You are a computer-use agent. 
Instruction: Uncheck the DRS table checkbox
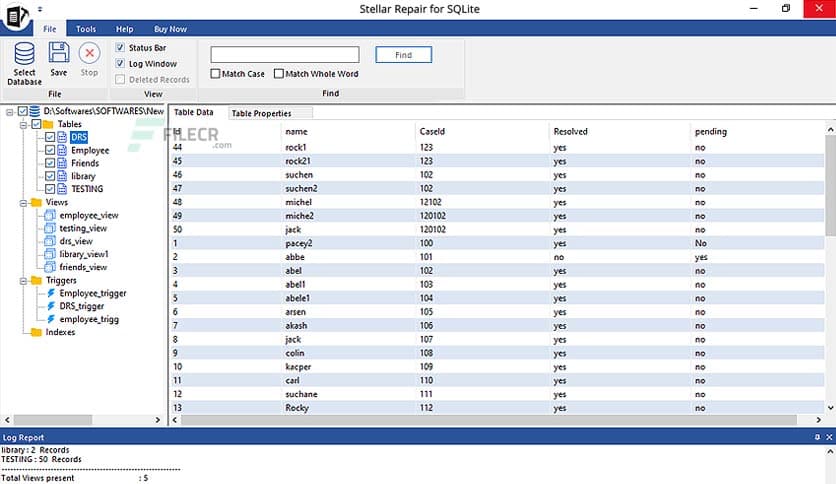point(50,137)
